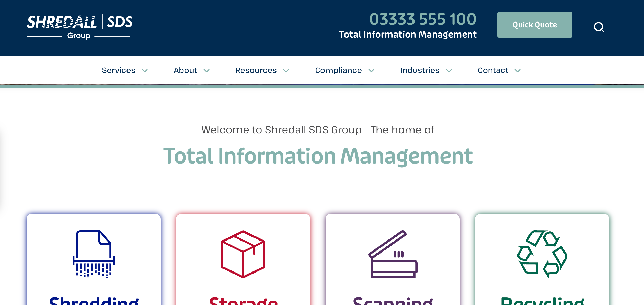Open the search magnifier icon

[x=599, y=27]
